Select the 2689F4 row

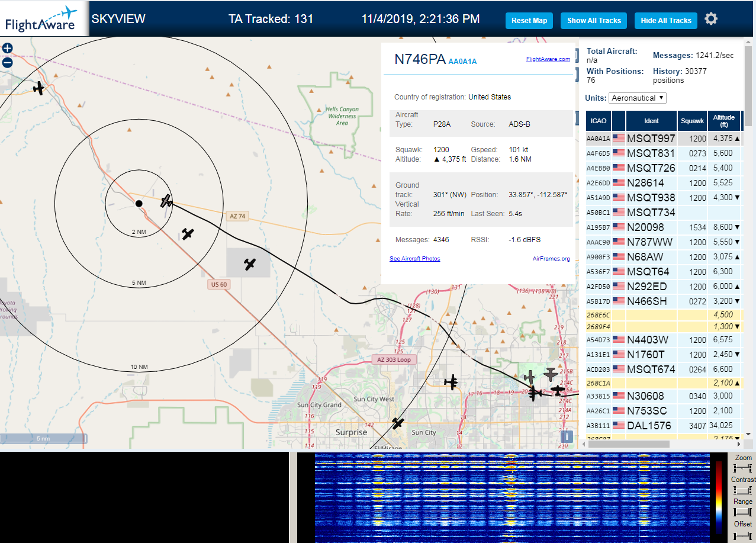663,327
